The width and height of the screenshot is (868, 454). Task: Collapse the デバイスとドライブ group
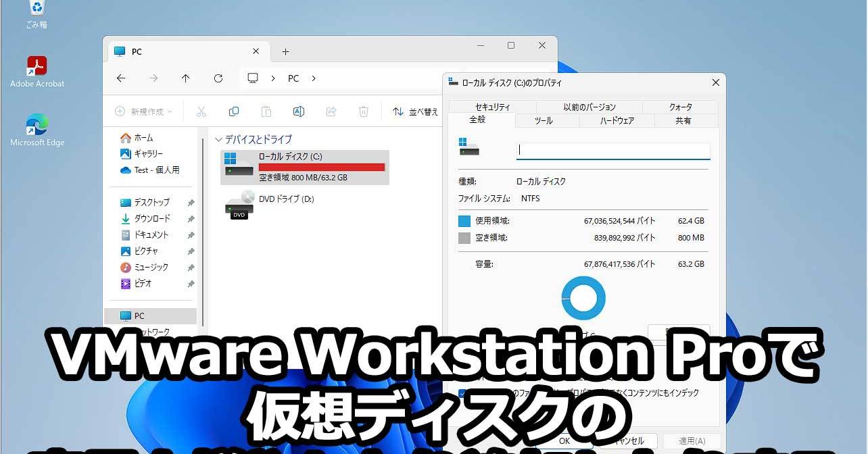tap(218, 139)
